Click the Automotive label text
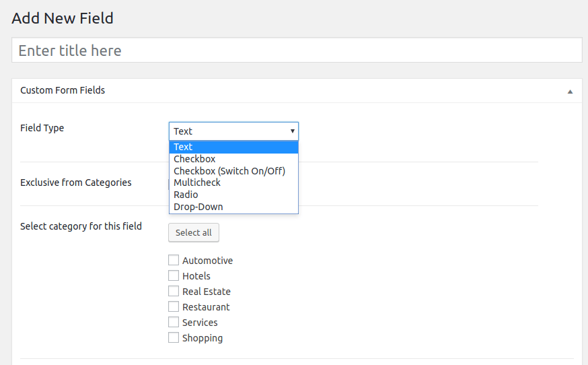 (x=207, y=261)
